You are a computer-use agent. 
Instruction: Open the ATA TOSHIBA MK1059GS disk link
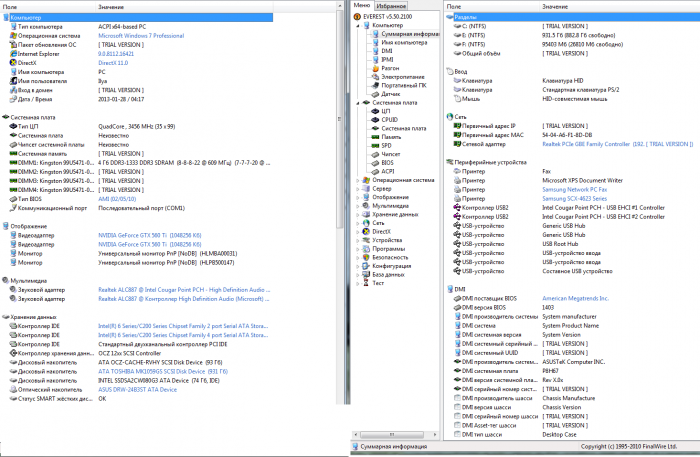coord(163,371)
